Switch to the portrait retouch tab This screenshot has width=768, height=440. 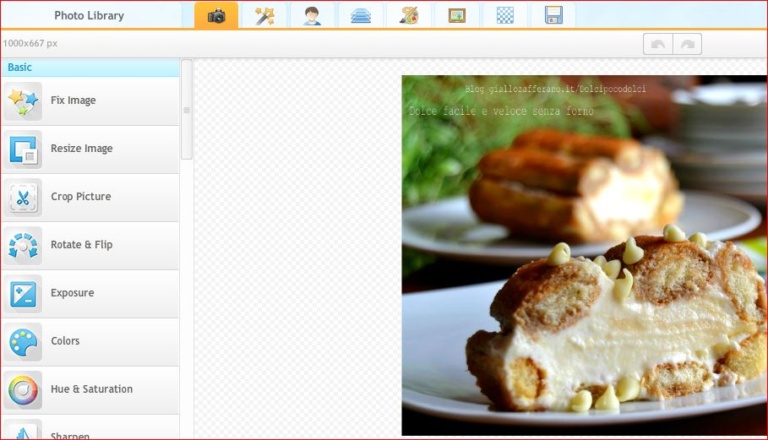[x=312, y=16]
